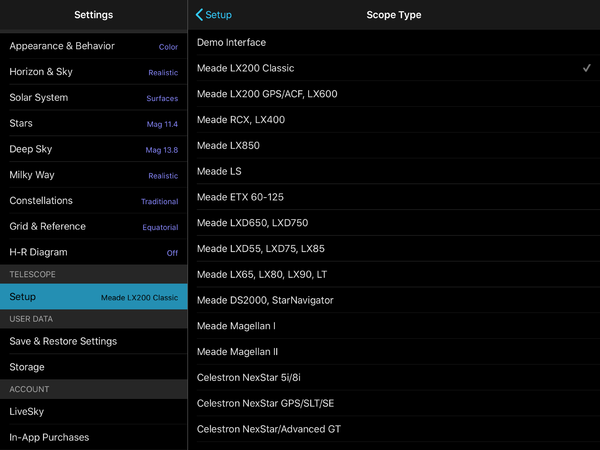Go back with the Setup back button
This screenshot has height=450, width=600.
(214, 15)
